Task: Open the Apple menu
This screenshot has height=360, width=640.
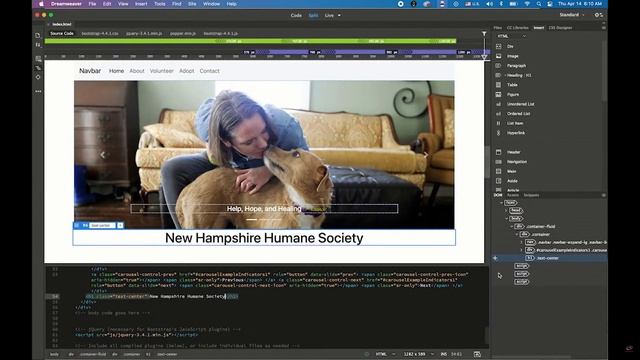Action: click(x=41, y=4)
